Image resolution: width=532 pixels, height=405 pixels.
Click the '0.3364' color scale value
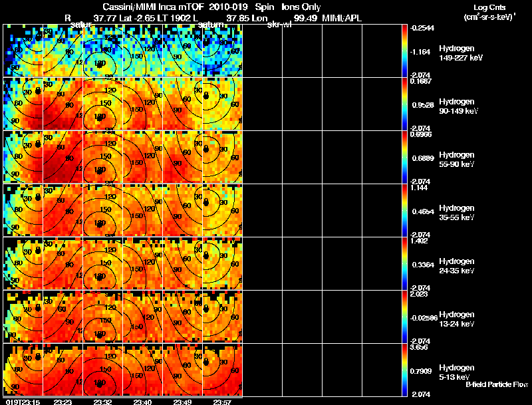pyautogui.click(x=423, y=265)
